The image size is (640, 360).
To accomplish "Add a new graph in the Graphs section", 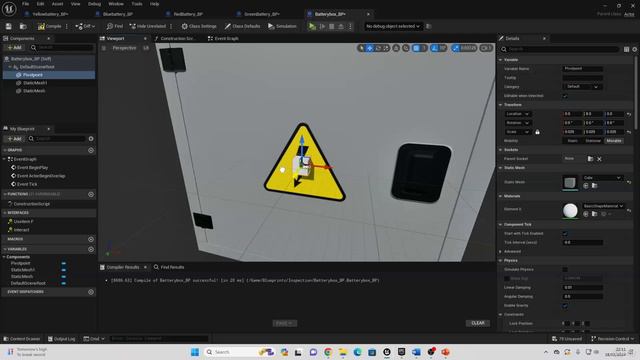I will (91, 150).
